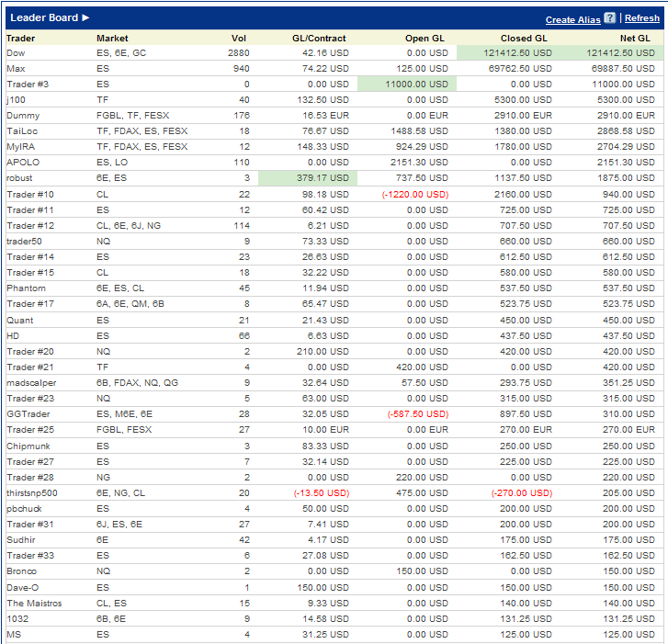Image resolution: width=668 pixels, height=644 pixels.
Task: Click Trader #25's Net GL 270.00 EUR
Action: [628, 430]
